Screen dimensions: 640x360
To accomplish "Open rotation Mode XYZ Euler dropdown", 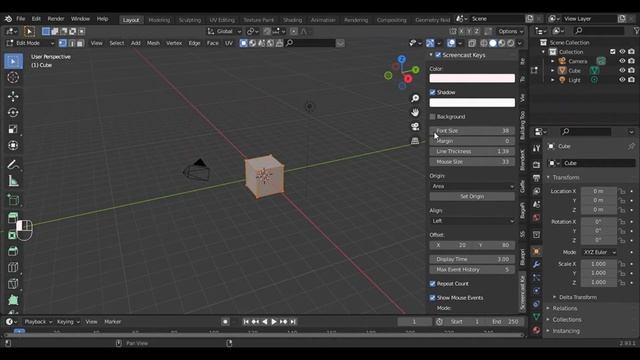I will click(599, 252).
